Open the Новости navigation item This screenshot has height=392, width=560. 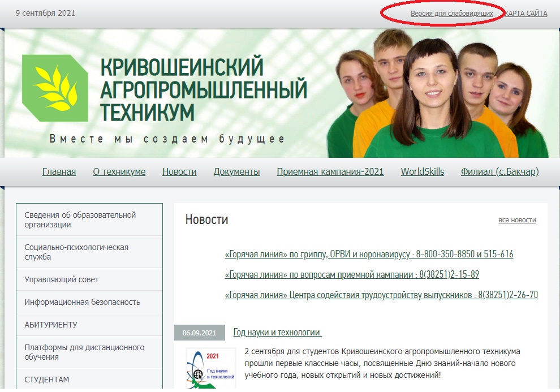(x=179, y=172)
